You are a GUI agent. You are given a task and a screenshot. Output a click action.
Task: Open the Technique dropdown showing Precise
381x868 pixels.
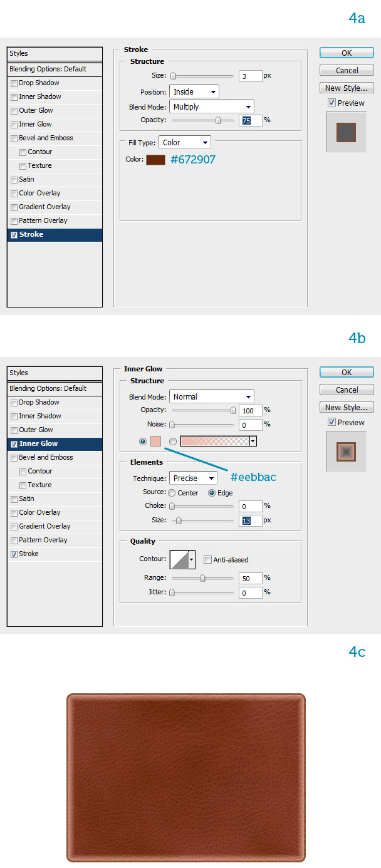(x=193, y=478)
